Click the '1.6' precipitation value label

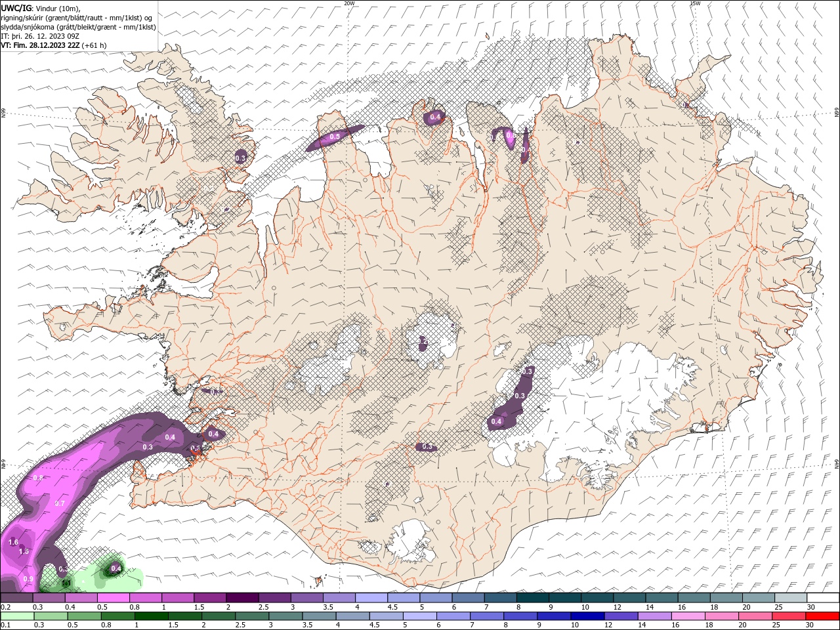13,543
